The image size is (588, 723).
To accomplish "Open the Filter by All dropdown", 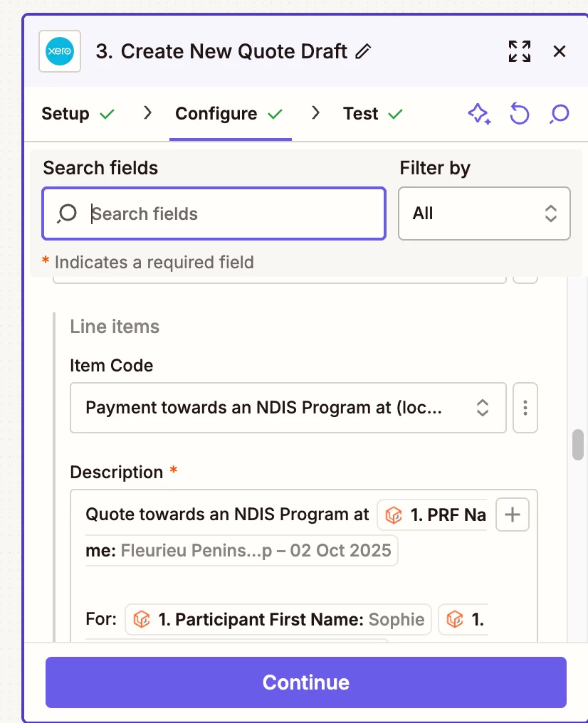I will coord(484,213).
